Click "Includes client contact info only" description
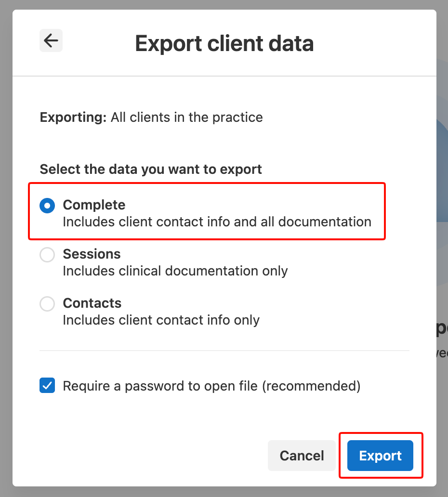 click(x=161, y=320)
